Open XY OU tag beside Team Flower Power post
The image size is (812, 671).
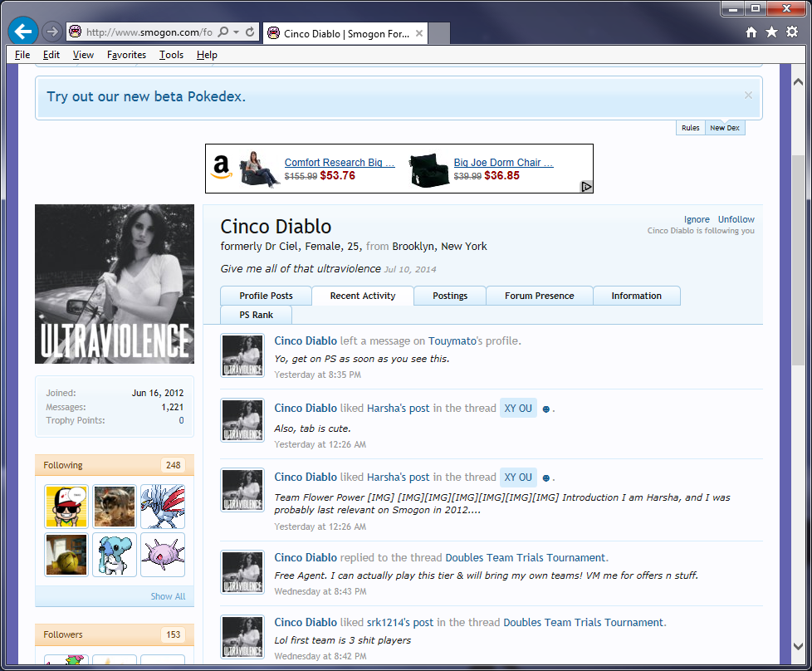pyautogui.click(x=518, y=478)
